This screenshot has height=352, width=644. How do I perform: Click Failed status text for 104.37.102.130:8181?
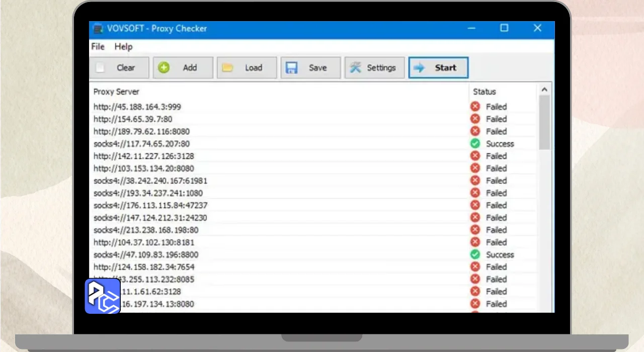(x=496, y=242)
